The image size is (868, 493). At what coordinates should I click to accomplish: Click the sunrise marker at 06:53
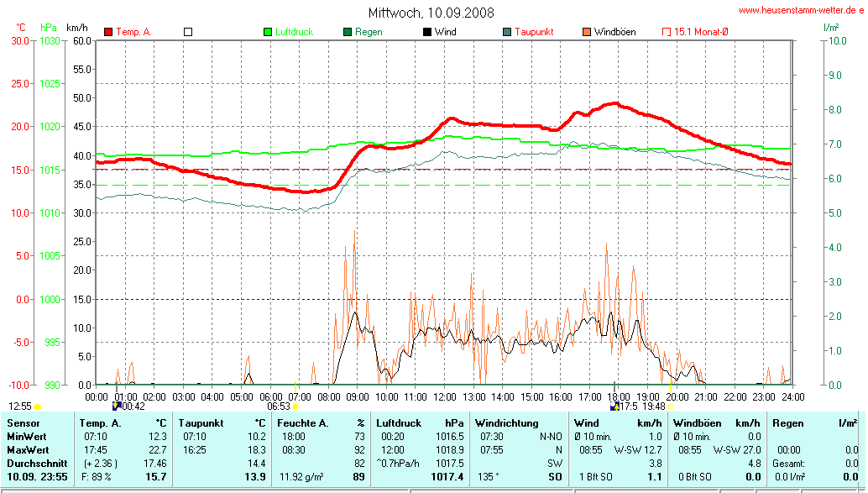click(x=296, y=406)
